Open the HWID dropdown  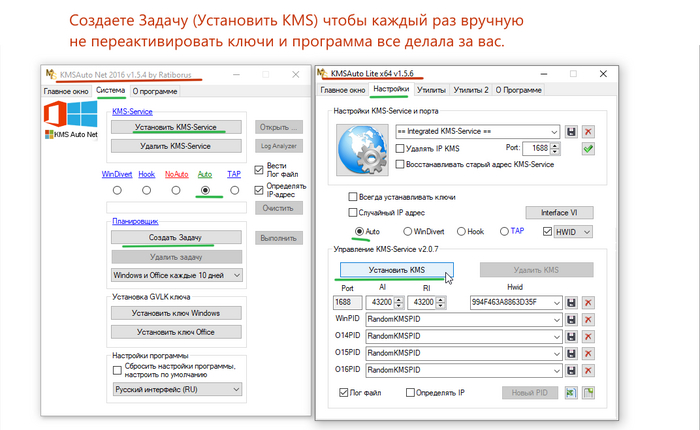[x=573, y=232]
